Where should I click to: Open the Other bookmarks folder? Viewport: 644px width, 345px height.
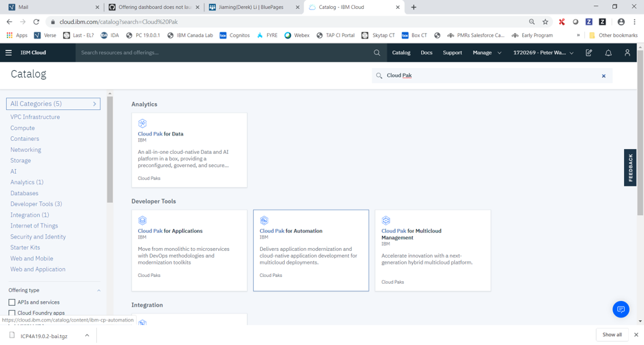(x=613, y=35)
